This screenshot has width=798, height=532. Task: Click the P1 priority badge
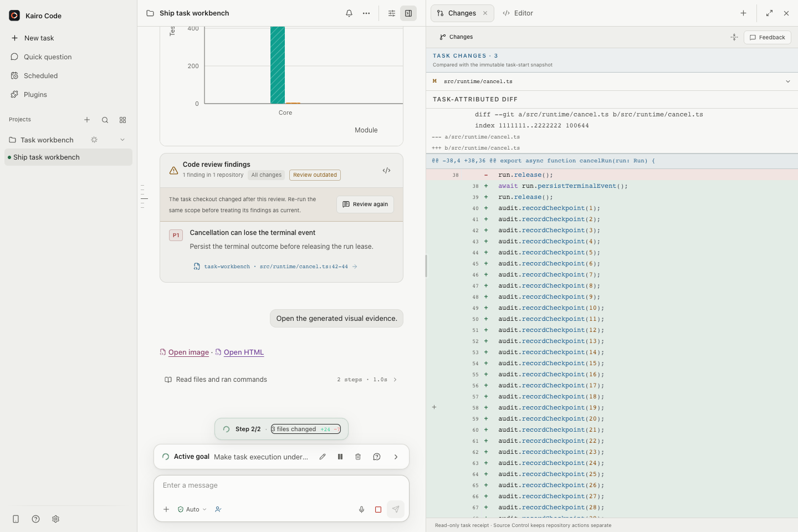click(176, 235)
